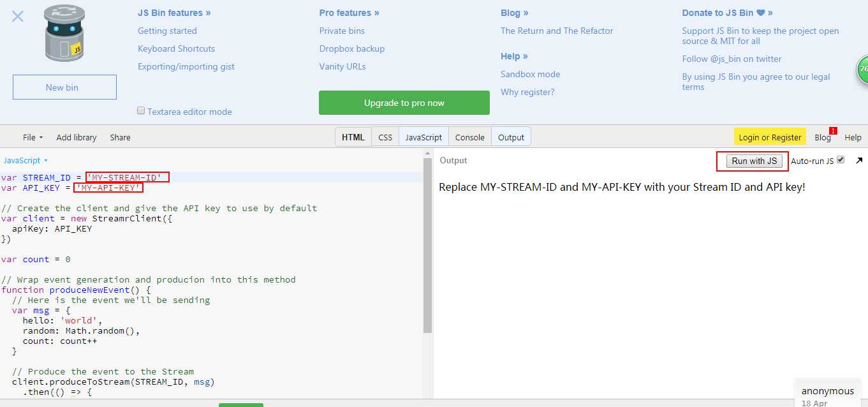The width and height of the screenshot is (868, 407).
Task: Open the Keyboard Shortcuts link
Action: point(176,48)
